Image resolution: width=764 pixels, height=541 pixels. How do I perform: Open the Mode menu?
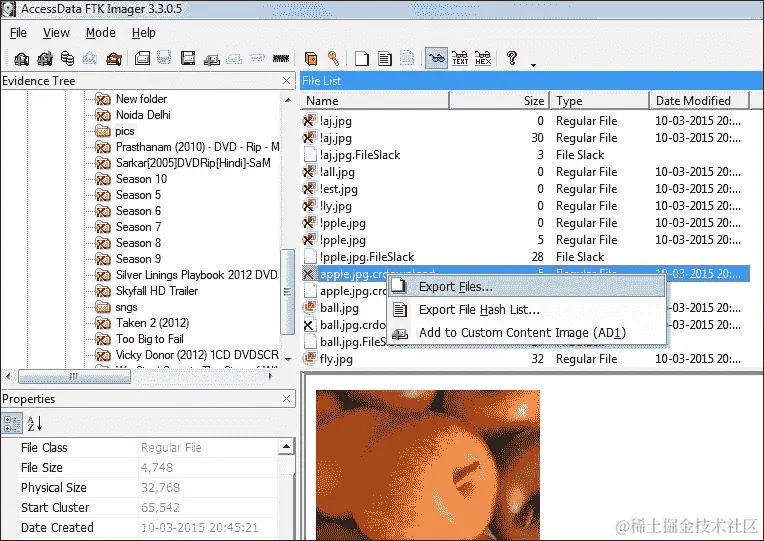pyautogui.click(x=101, y=33)
